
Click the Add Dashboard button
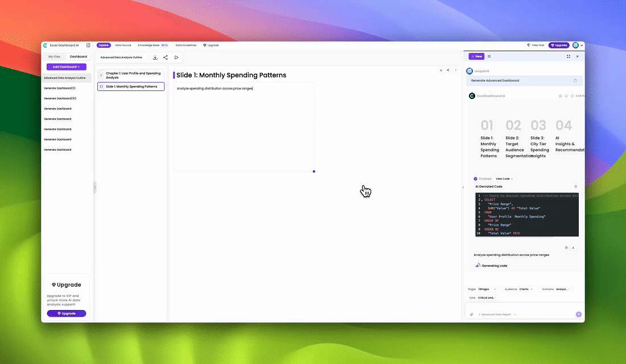(x=66, y=67)
